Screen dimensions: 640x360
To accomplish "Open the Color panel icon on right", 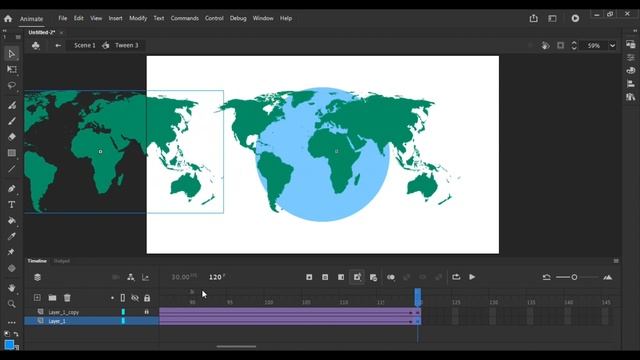I will [x=631, y=70].
